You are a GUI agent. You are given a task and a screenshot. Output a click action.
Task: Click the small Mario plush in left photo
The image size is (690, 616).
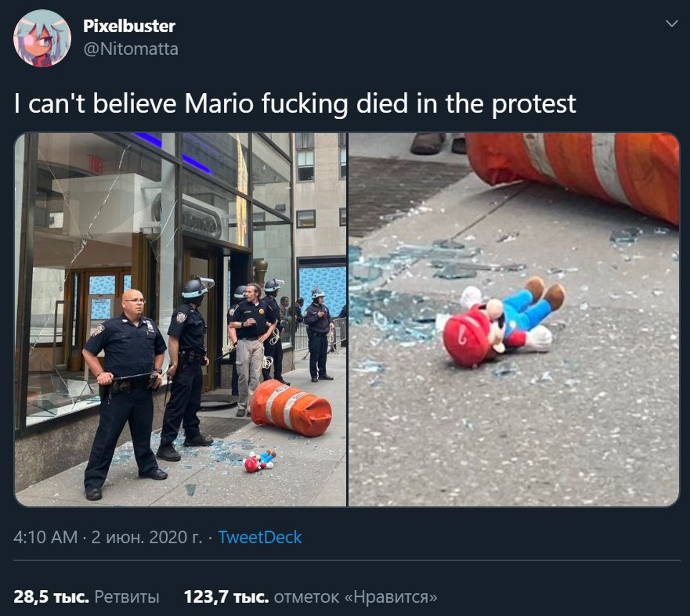click(259, 461)
